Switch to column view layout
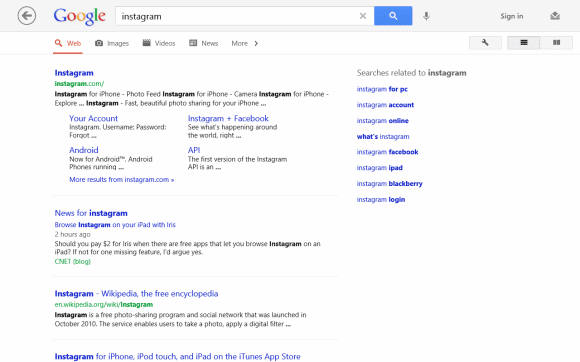The height and width of the screenshot is (362, 580). click(556, 43)
